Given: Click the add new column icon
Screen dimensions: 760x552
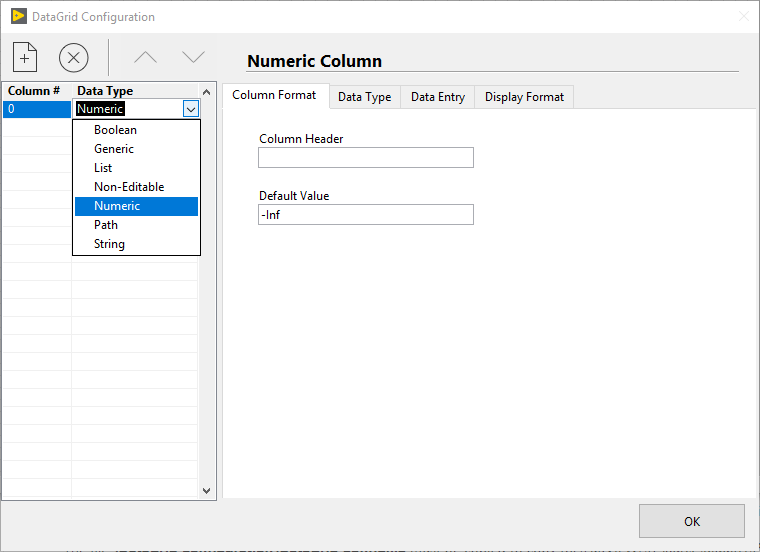Looking at the screenshot, I should (x=25, y=57).
